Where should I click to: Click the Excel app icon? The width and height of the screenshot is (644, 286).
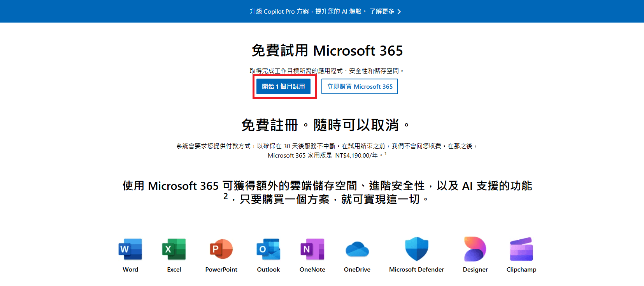coord(174,249)
